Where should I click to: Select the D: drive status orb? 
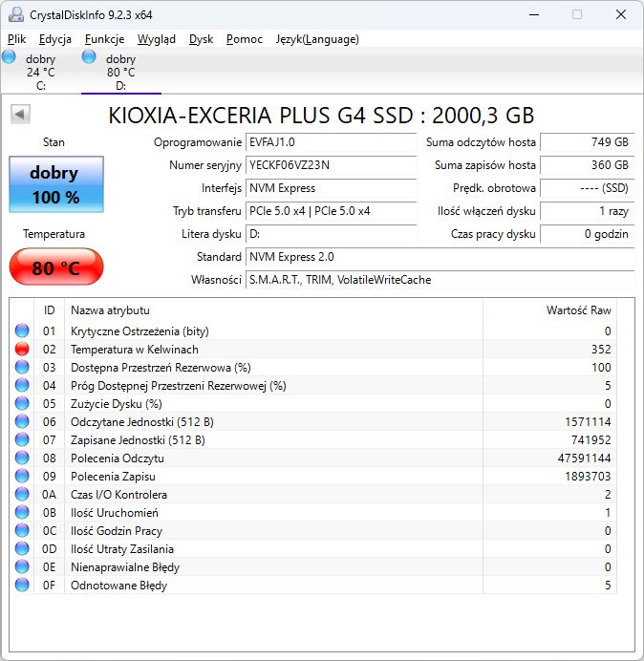point(89,57)
